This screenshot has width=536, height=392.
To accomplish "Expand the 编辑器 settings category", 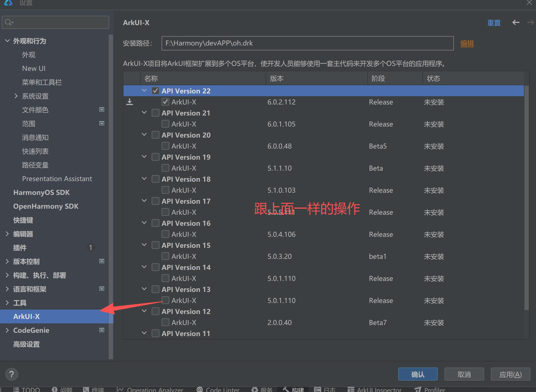I will (x=7, y=234).
